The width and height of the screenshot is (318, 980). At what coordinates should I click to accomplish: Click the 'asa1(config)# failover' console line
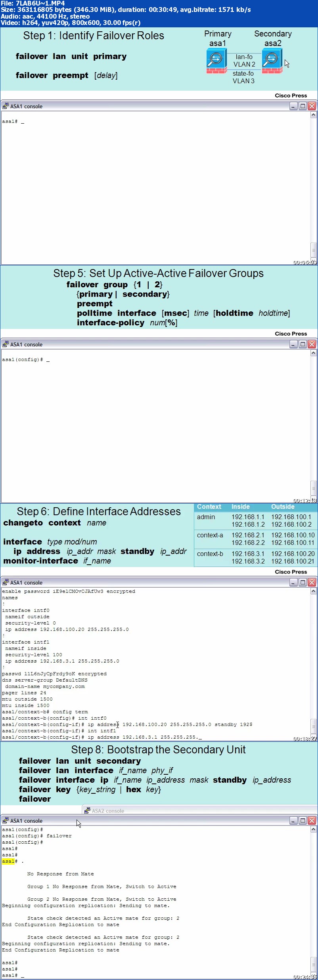point(37,836)
